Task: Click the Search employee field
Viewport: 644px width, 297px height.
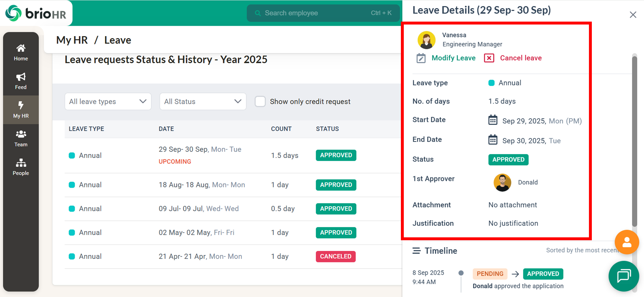Action: pyautogui.click(x=323, y=13)
